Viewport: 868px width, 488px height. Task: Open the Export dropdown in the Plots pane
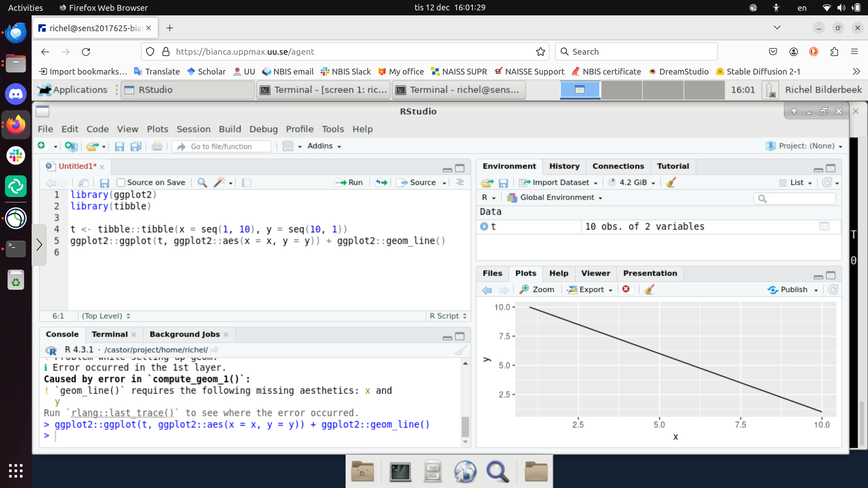(590, 290)
